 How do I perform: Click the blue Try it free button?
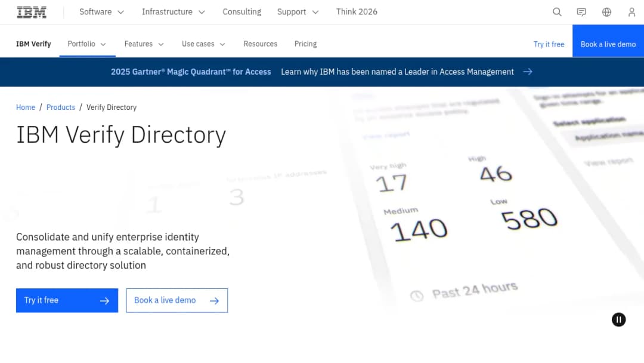pos(67,300)
